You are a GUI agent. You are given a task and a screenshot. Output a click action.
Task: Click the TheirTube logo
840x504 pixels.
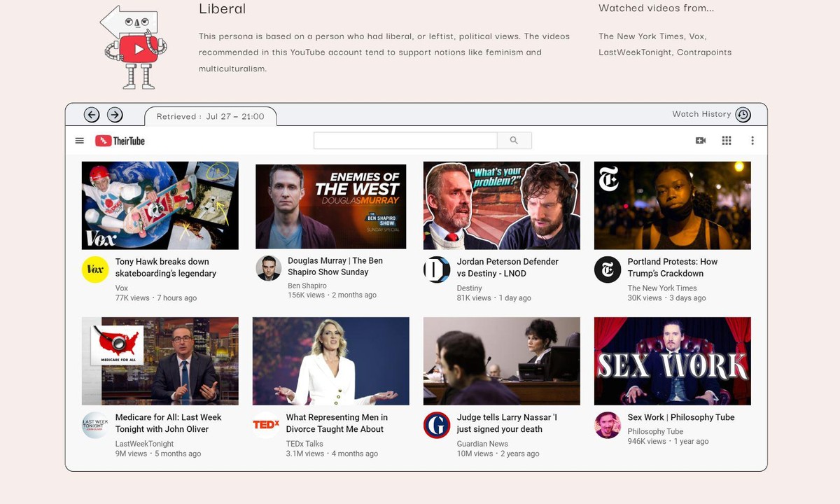[120, 141]
